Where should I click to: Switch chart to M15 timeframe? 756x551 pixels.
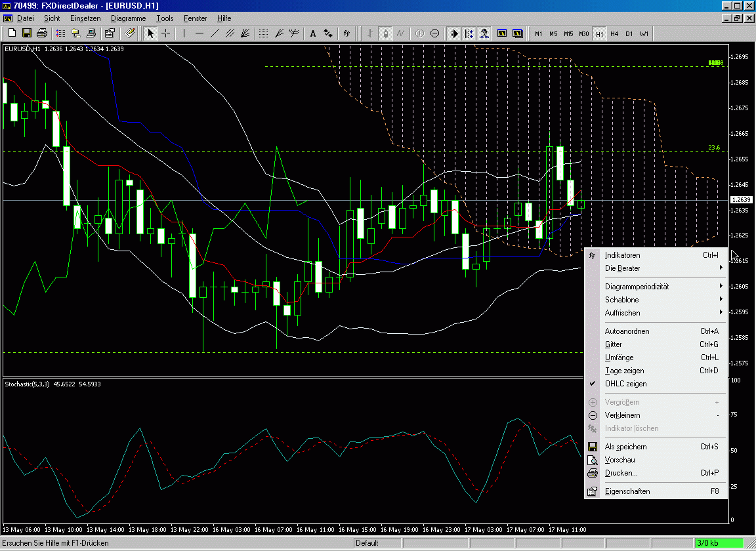point(568,33)
